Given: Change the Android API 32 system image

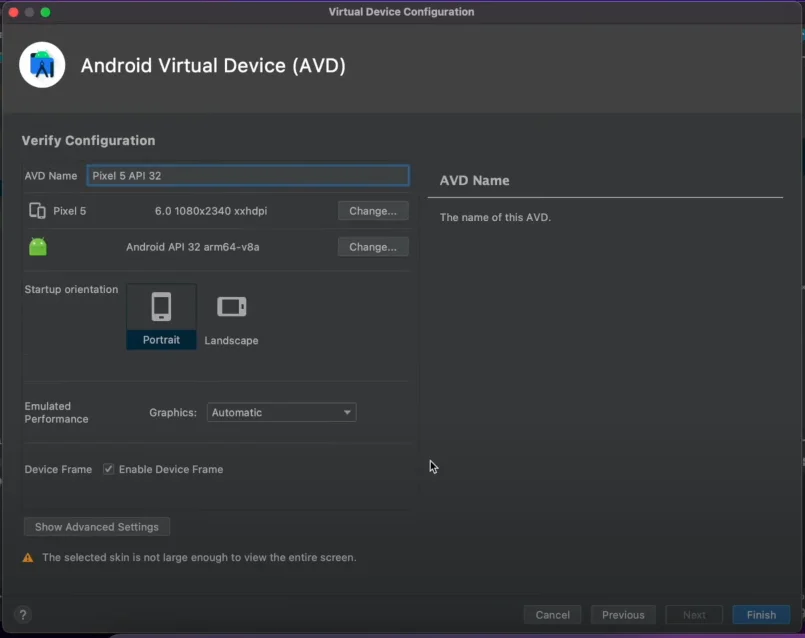Looking at the screenshot, I should point(372,247).
